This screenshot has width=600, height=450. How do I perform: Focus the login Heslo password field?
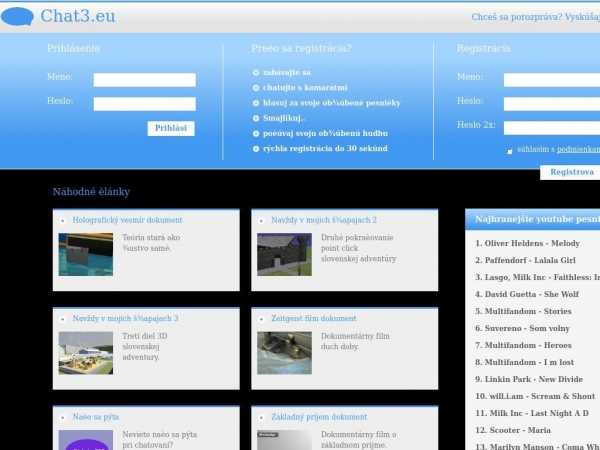pyautogui.click(x=144, y=104)
